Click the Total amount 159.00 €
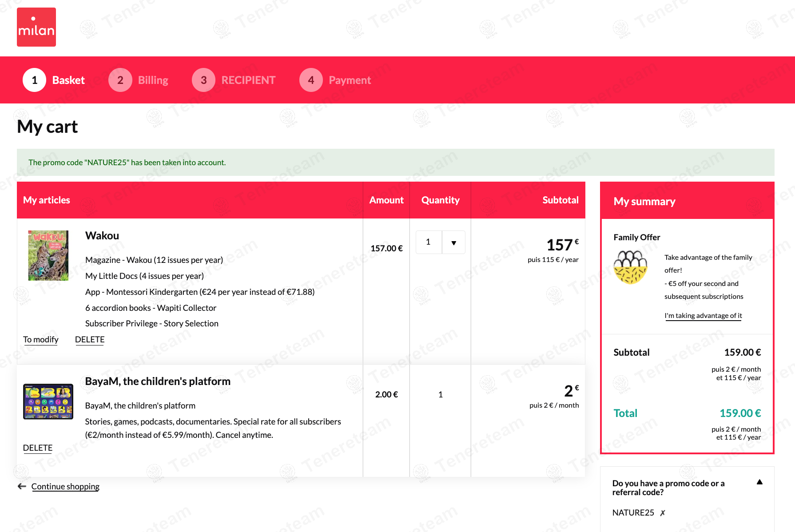Screen dimensions: 795x532 point(740,413)
